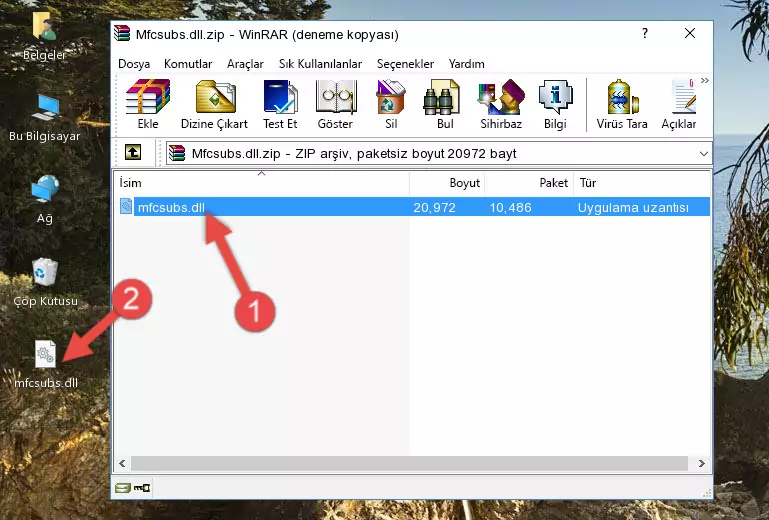The width and height of the screenshot is (769, 520).
Task: Select Çöp Kutusu recycle bin icon
Action: pos(45,282)
